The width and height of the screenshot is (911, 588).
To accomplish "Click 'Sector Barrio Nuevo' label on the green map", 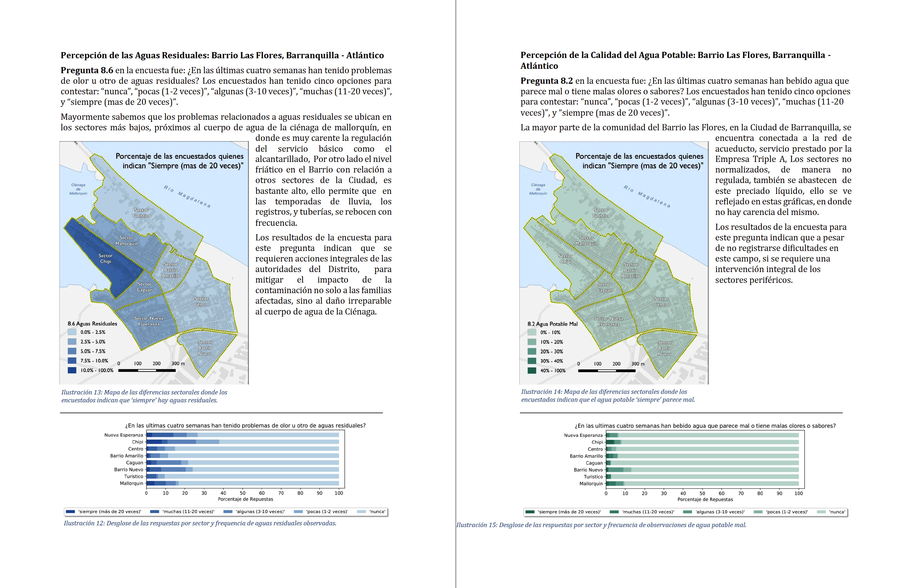I will coord(665,348).
